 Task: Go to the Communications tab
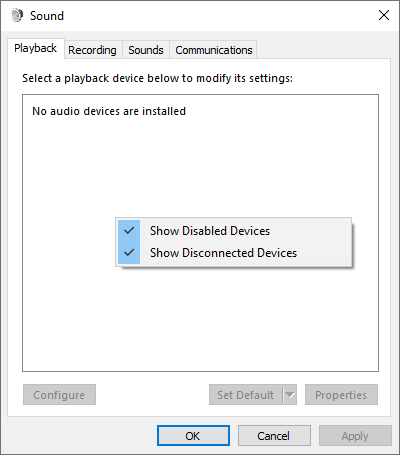(x=214, y=50)
